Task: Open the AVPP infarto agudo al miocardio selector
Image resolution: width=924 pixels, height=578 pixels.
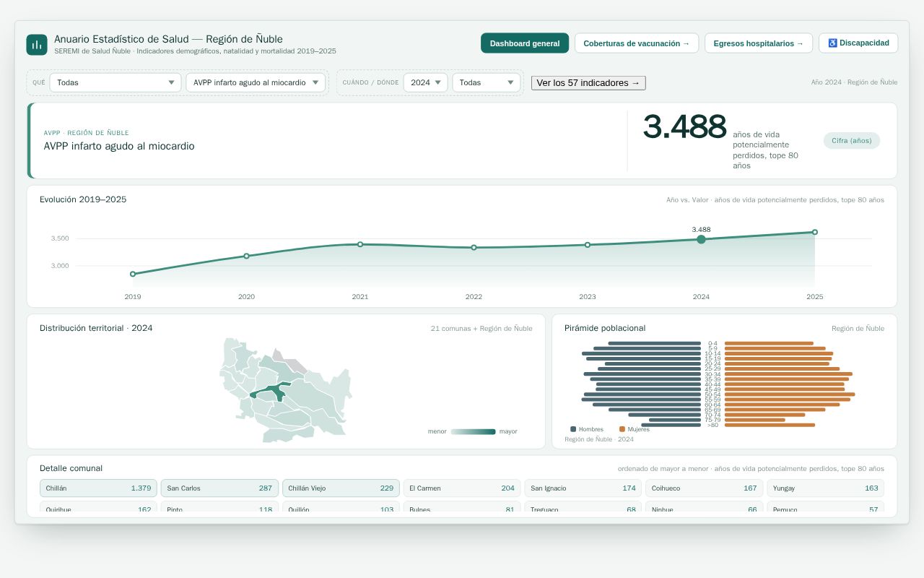Action: tap(256, 82)
